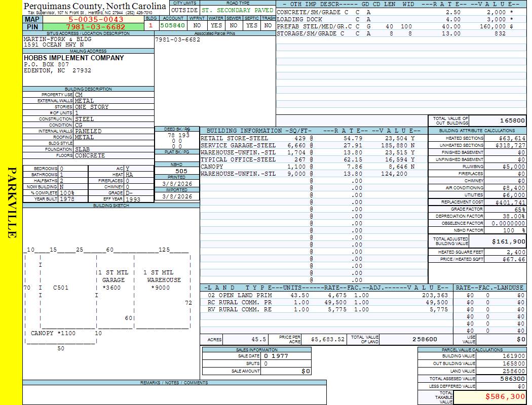
Task: Click inside the Remarks / Notes / Comments box
Action: [x=174, y=395]
